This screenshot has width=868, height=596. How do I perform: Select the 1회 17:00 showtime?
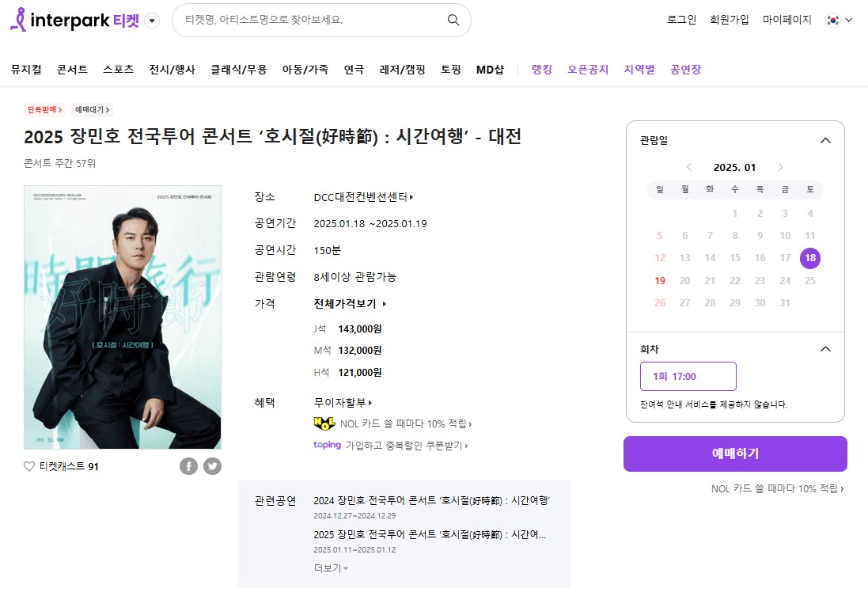(x=688, y=377)
